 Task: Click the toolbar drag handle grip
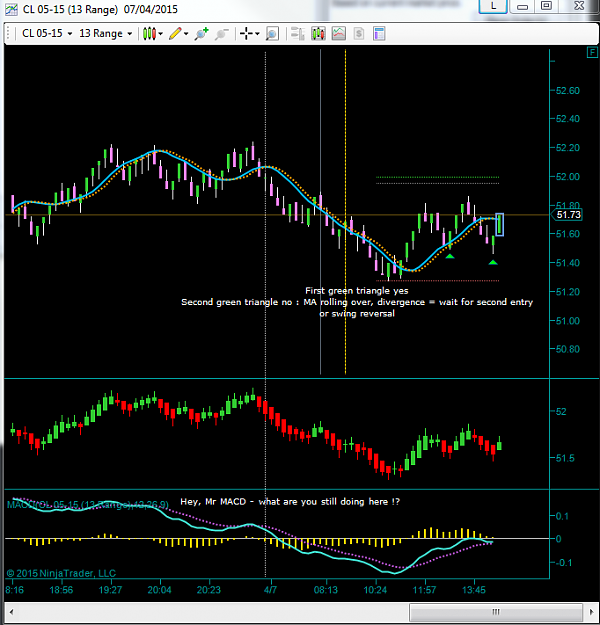(9, 34)
